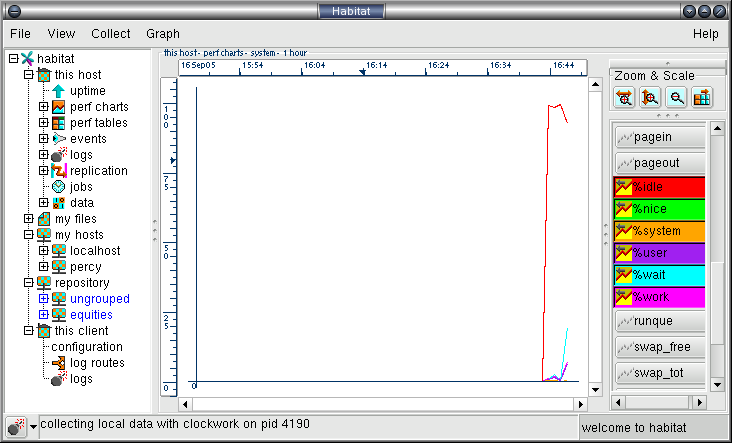The width and height of the screenshot is (732, 443).
Task: Select the configuration tree item
Action: tap(87, 347)
